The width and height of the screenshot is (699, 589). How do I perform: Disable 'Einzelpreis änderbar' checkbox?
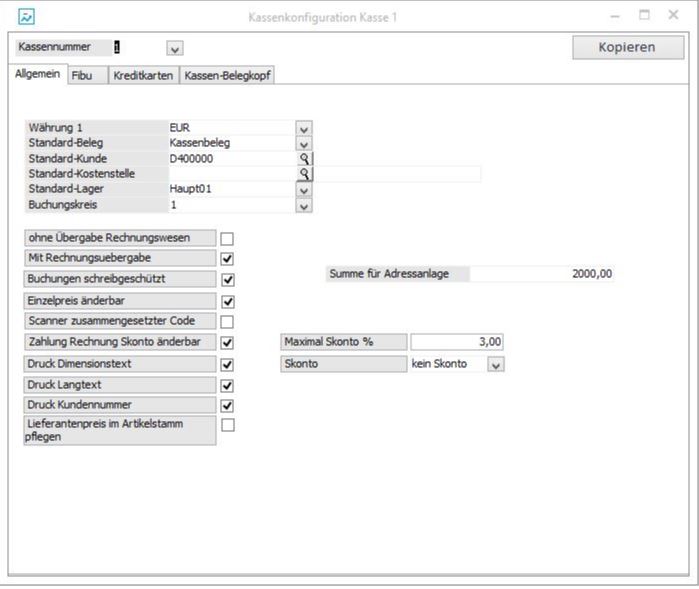[x=227, y=301]
